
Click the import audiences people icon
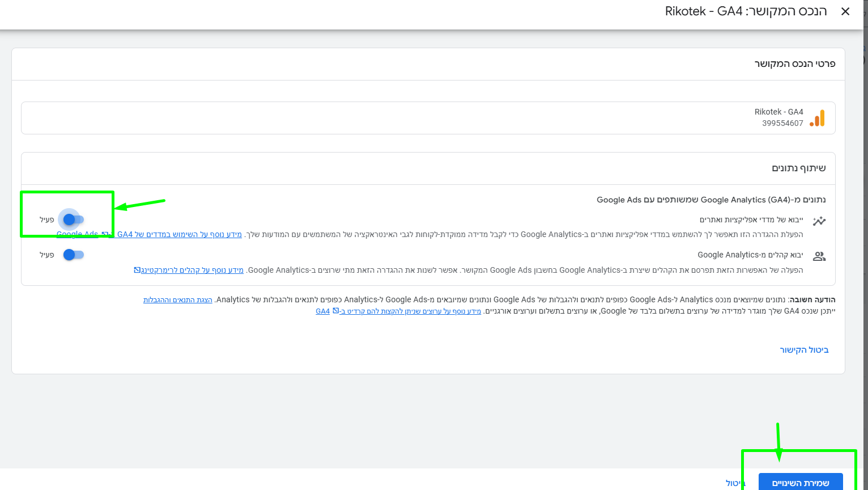819,256
